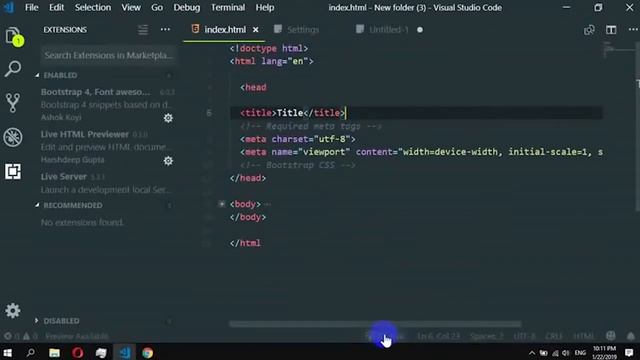Image resolution: width=640 pixels, height=360 pixels.
Task: Open notifications bell in status bar
Action: (x=631, y=336)
